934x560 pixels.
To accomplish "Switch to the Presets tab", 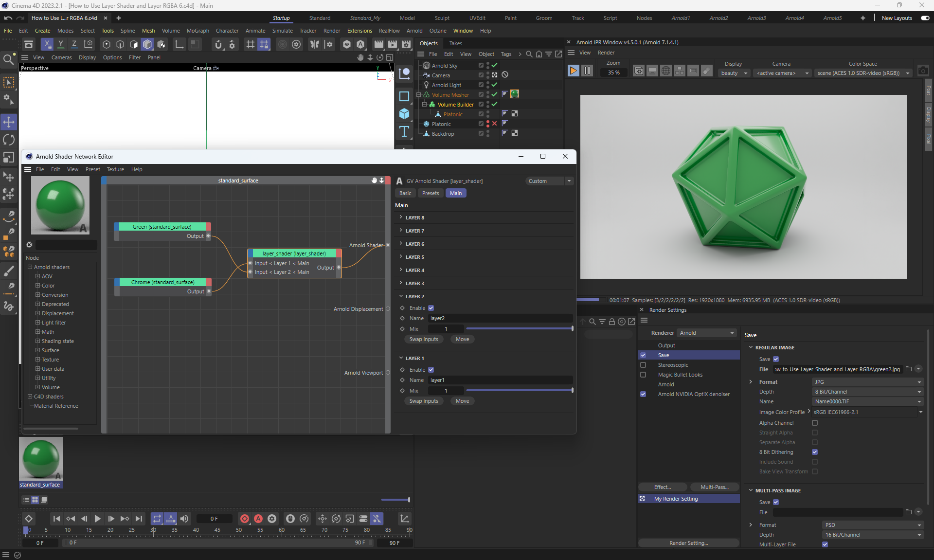I will (430, 193).
